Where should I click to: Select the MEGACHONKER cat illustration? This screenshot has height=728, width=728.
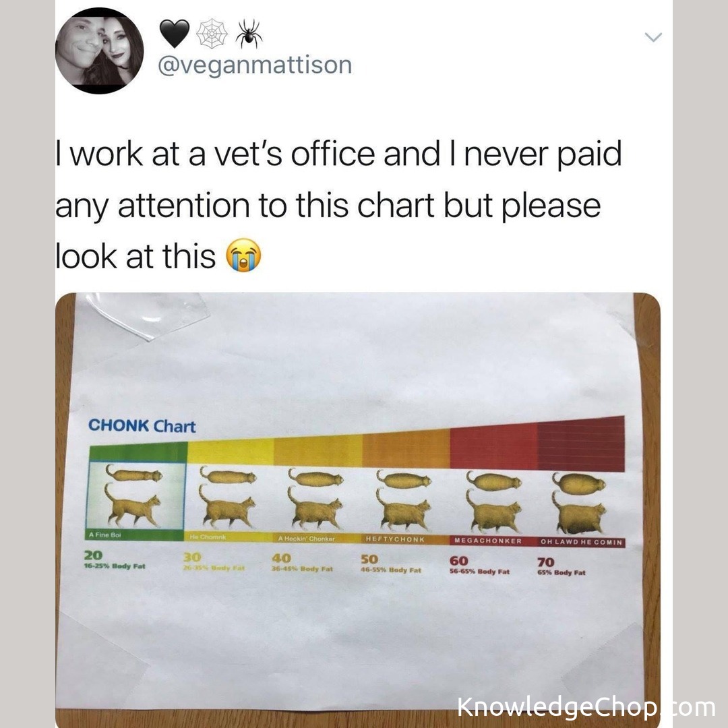[493, 502]
